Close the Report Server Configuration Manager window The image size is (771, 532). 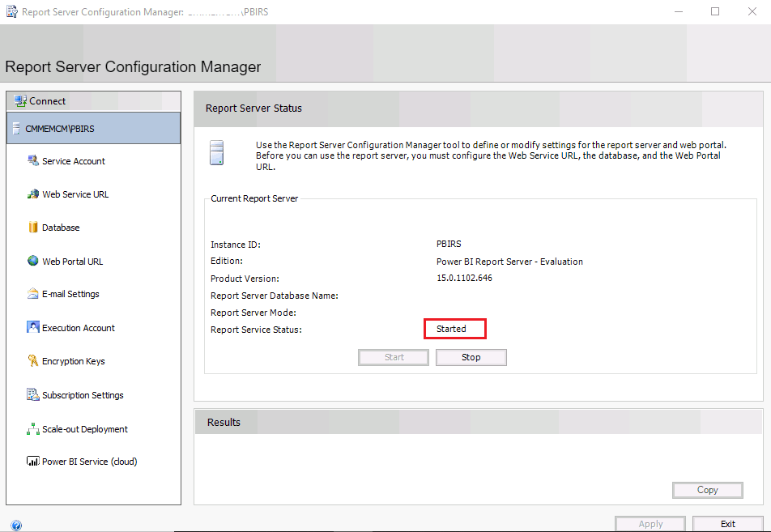click(x=752, y=11)
